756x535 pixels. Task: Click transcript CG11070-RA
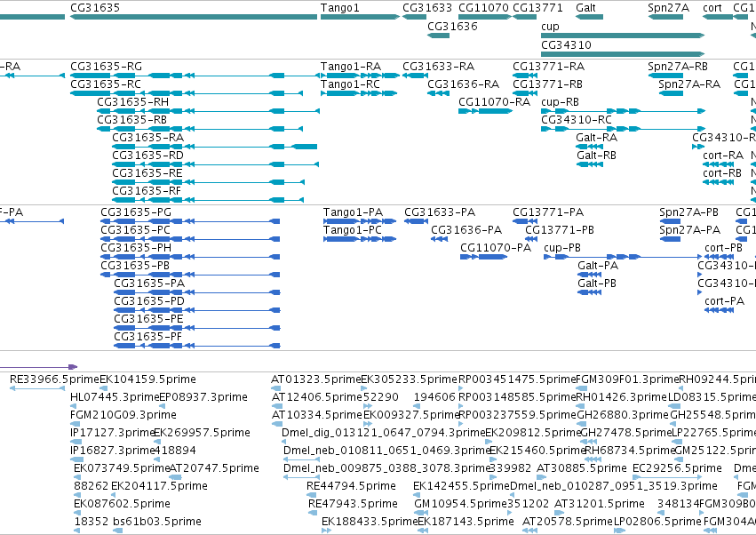494,102
